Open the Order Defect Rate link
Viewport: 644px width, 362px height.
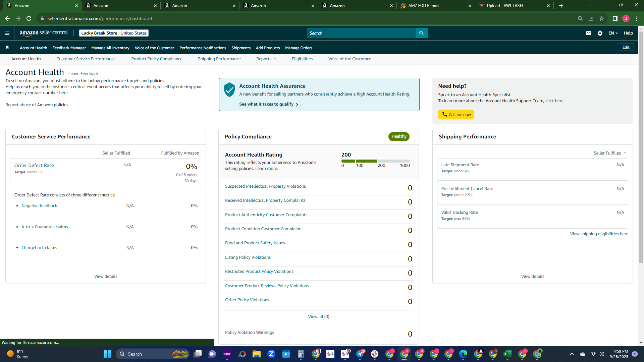tap(34, 166)
